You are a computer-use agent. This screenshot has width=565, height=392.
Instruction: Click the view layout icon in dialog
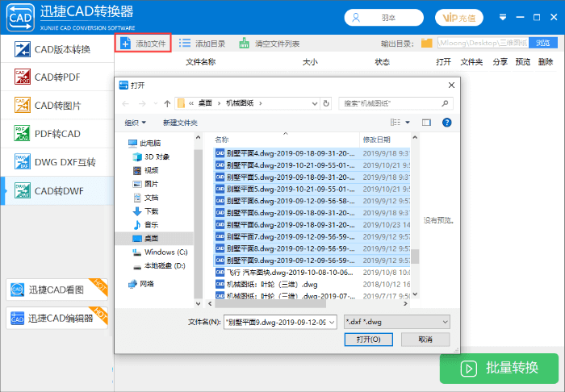(x=395, y=123)
